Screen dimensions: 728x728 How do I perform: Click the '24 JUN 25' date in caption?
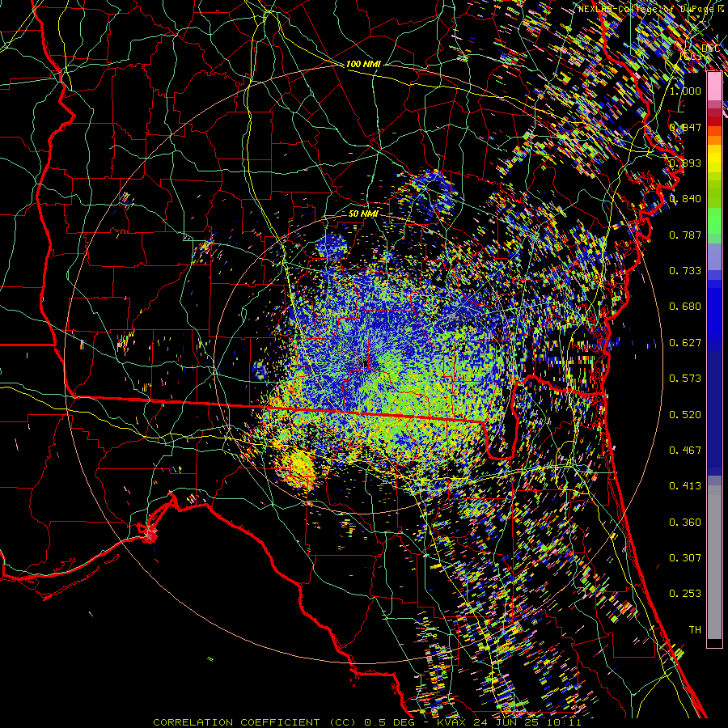[506, 722]
